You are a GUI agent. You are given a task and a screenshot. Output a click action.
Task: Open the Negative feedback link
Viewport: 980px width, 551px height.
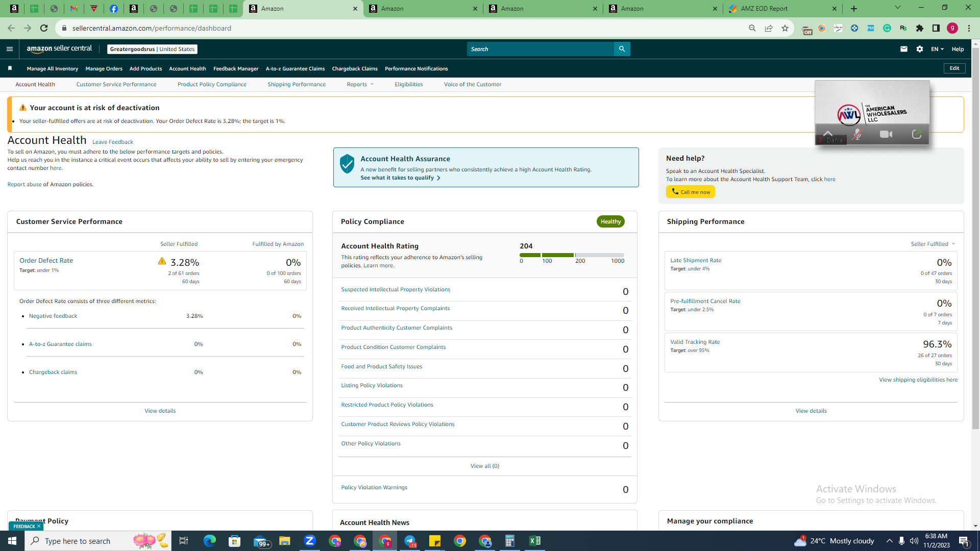click(x=53, y=316)
